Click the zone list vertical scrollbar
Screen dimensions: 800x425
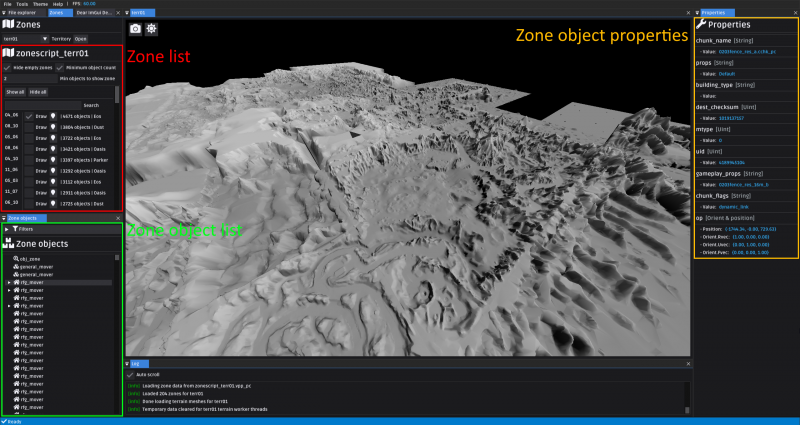point(117,95)
